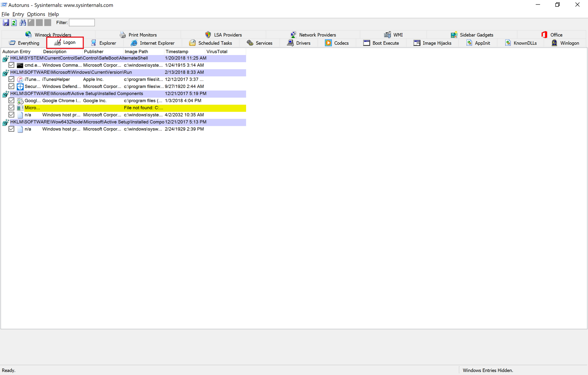The height and width of the screenshot is (375, 588).
Task: Uncheck the n/a entry timestamped 2/24/1929
Action: point(11,129)
